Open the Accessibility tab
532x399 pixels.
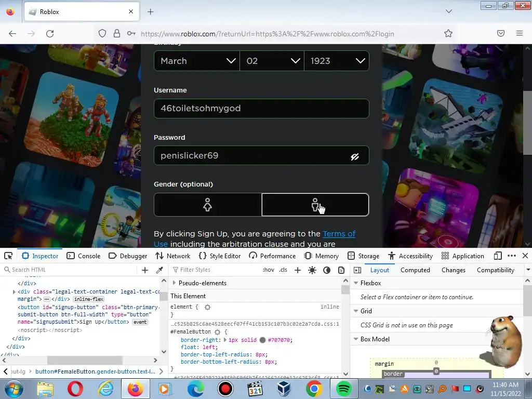pyautogui.click(x=410, y=256)
